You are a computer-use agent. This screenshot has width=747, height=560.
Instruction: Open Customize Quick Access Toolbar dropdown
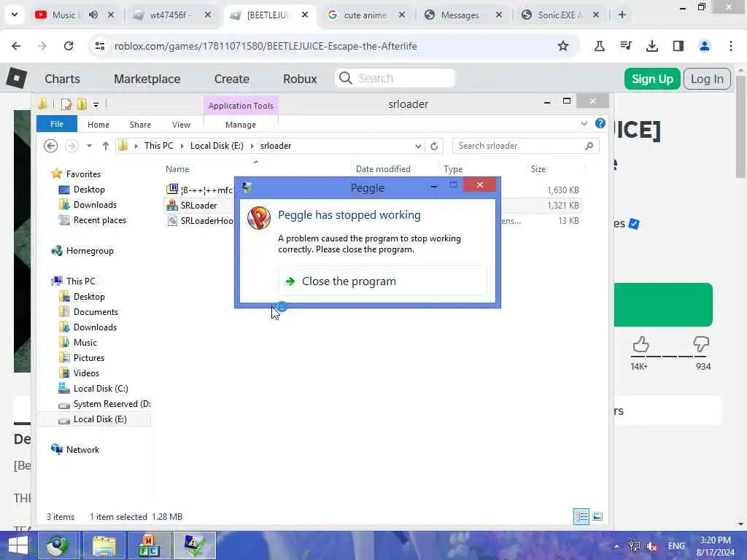(x=96, y=104)
